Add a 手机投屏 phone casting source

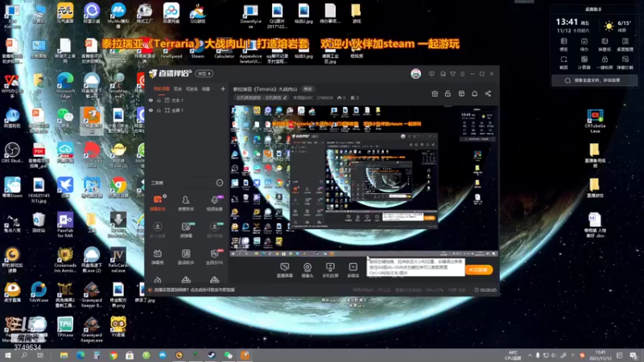click(x=330, y=270)
